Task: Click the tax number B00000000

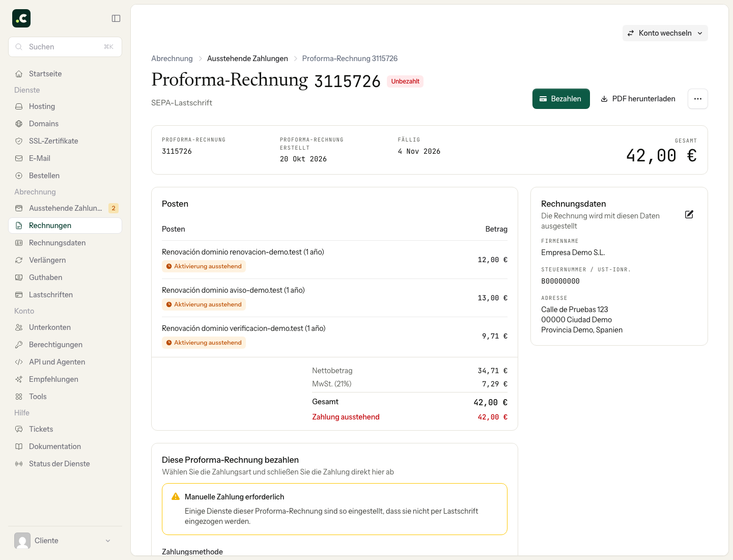Action: (x=560, y=281)
